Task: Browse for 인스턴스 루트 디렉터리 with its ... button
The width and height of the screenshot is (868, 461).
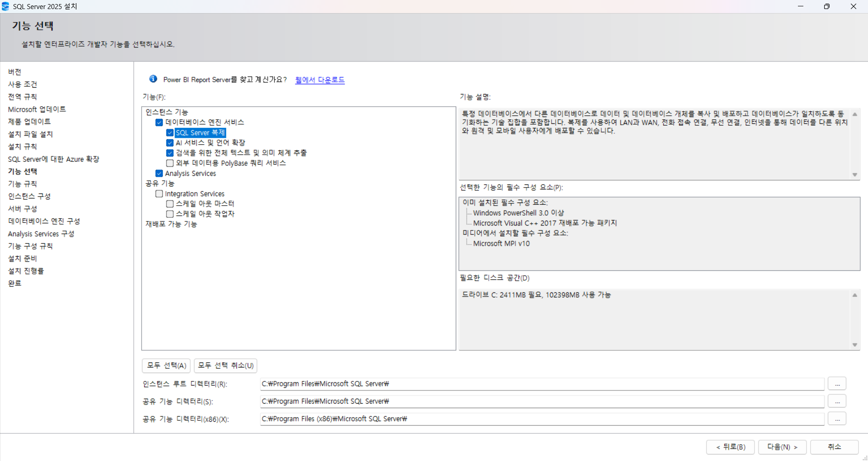Action: coord(837,384)
